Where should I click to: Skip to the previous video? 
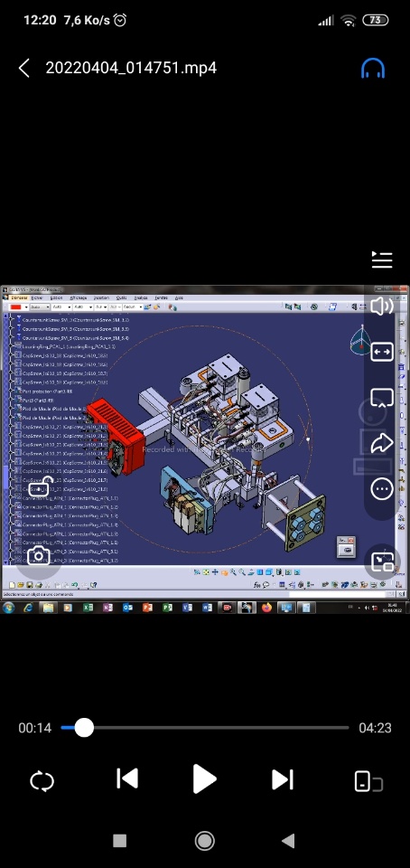[x=127, y=778]
